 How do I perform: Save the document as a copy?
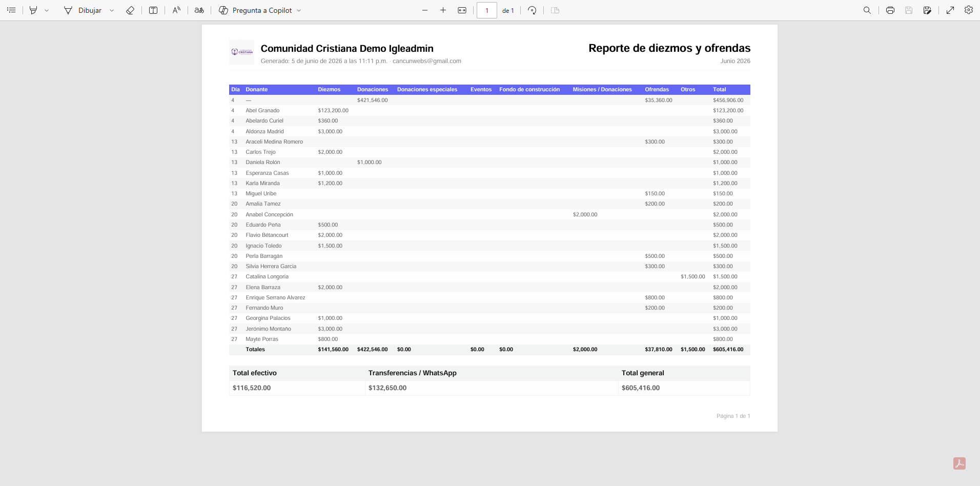[927, 10]
